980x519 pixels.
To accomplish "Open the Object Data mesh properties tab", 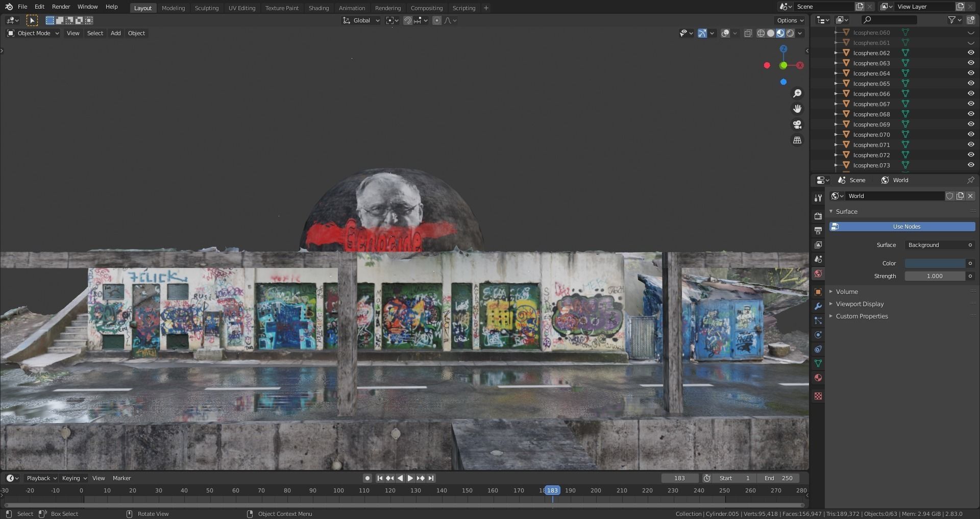I will (818, 363).
